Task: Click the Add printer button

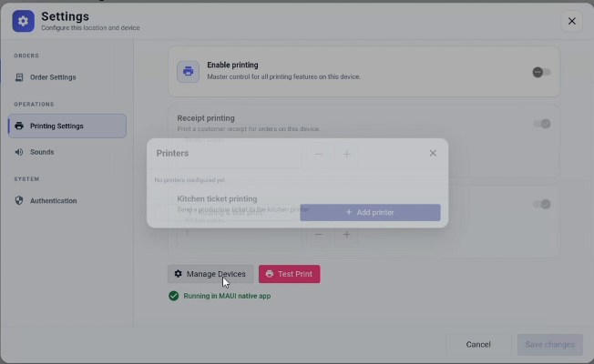Action: point(370,213)
